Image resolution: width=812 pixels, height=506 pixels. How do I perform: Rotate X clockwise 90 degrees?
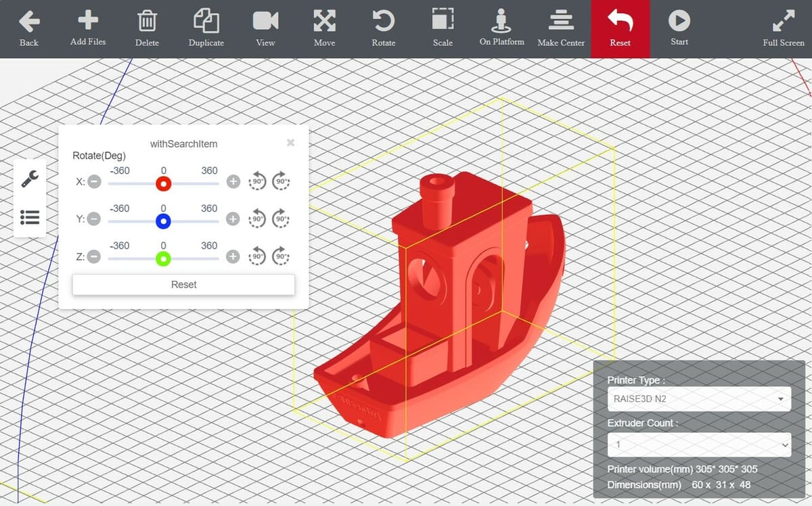281,181
